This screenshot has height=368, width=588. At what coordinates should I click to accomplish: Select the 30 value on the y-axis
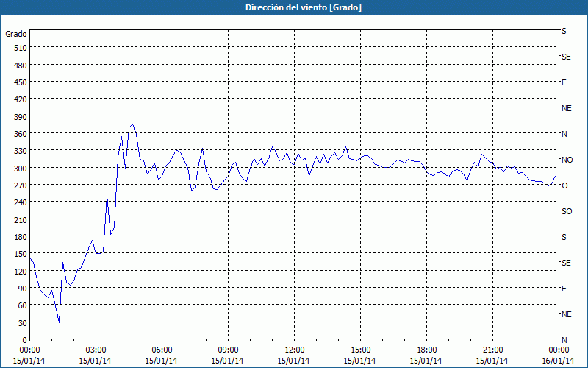click(x=23, y=323)
